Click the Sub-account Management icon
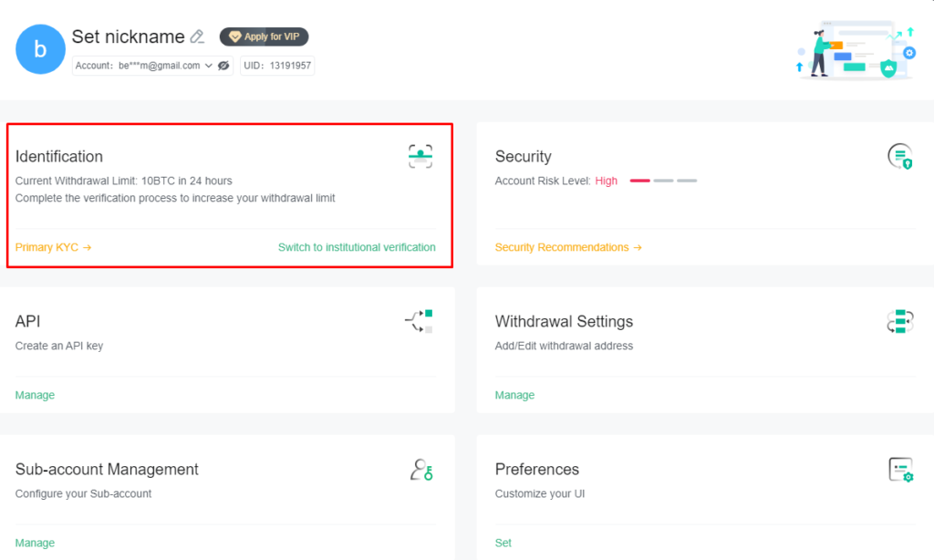 [420, 469]
